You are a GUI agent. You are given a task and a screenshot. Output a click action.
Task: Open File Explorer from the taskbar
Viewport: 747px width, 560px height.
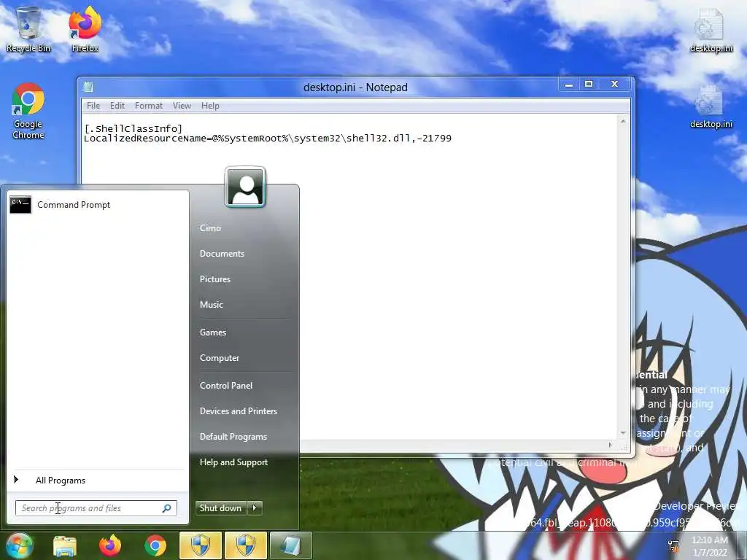65,545
